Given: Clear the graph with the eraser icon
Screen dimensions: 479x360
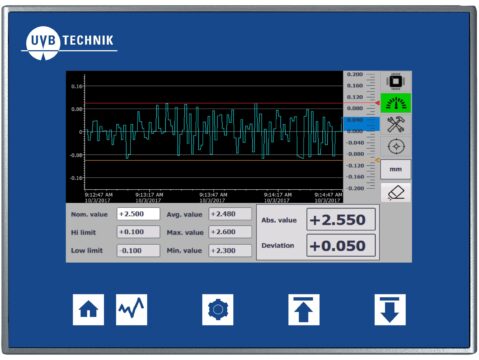Looking at the screenshot, I should pyautogui.click(x=396, y=192).
